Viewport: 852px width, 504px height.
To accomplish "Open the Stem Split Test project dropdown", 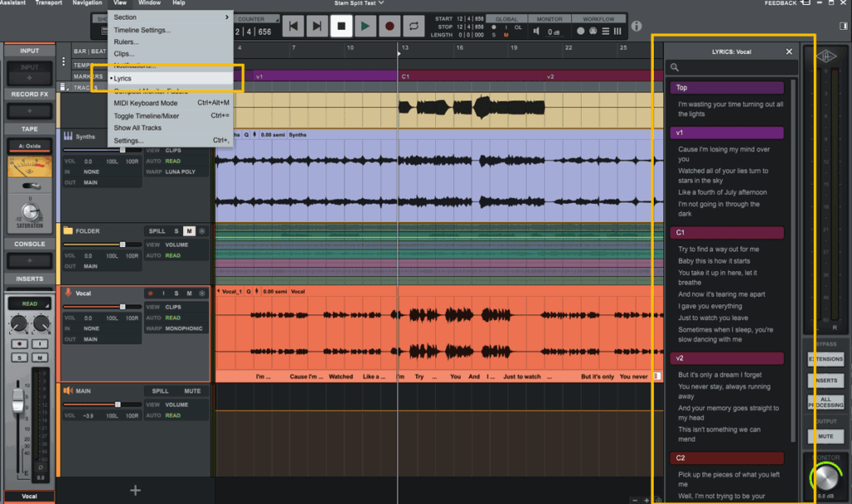I will pyautogui.click(x=359, y=3).
